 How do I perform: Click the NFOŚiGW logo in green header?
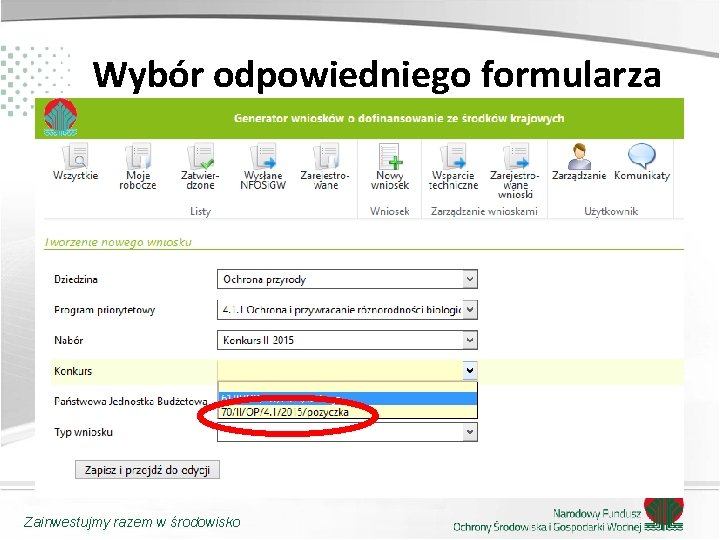61,118
